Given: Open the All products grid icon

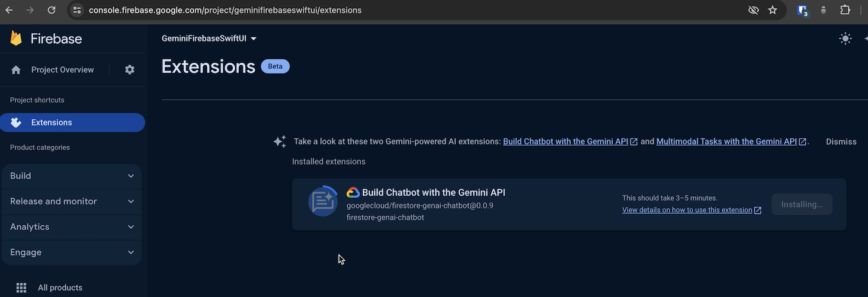Looking at the screenshot, I should tap(21, 288).
